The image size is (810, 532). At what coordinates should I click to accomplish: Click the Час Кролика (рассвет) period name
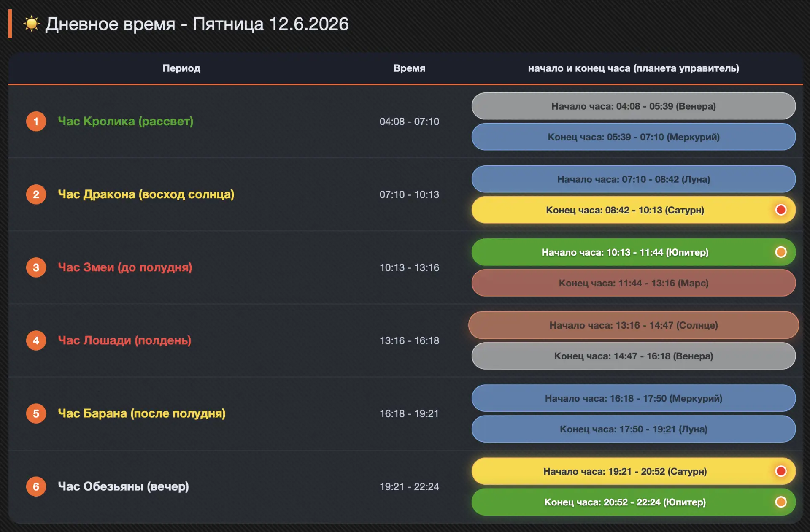coord(126,121)
